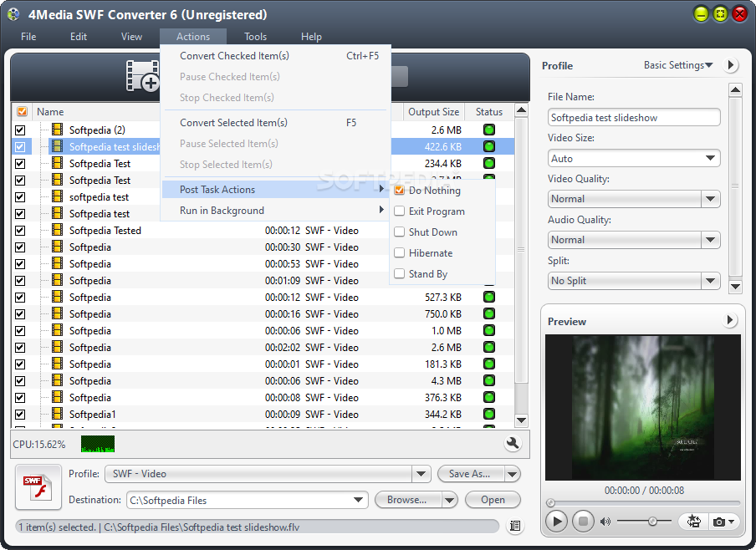Expand the Profile panel arrow button
Screen dimensions: 756x550
click(731, 65)
